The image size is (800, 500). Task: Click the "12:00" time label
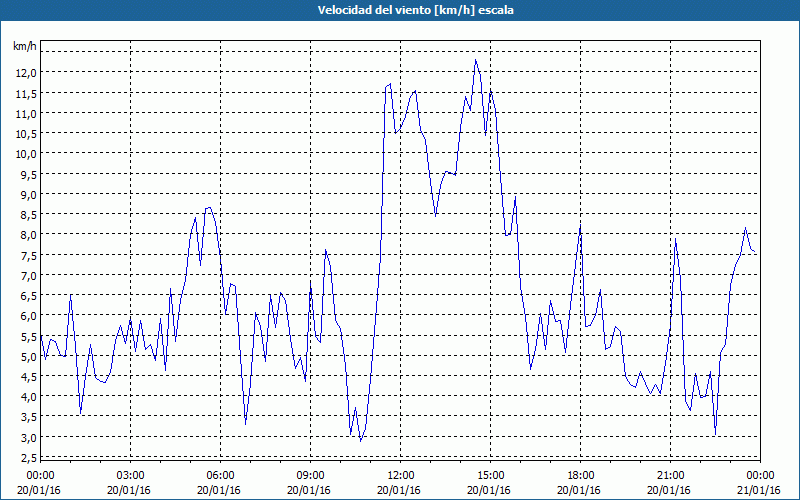pyautogui.click(x=401, y=476)
